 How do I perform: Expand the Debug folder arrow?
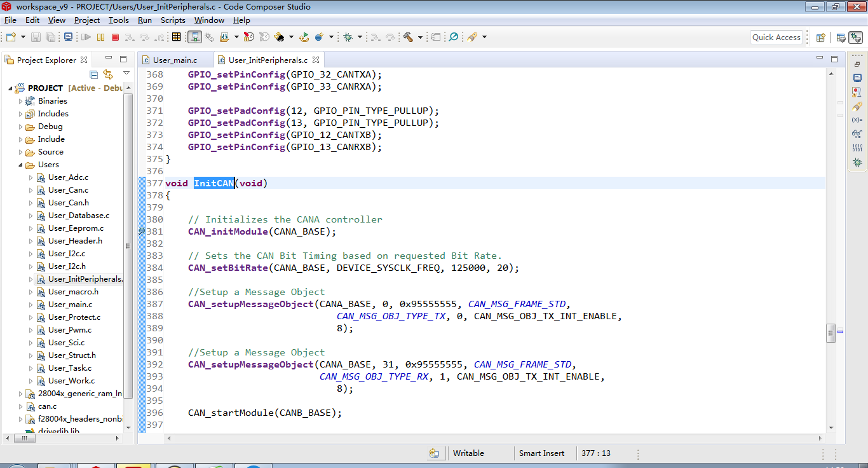point(20,127)
